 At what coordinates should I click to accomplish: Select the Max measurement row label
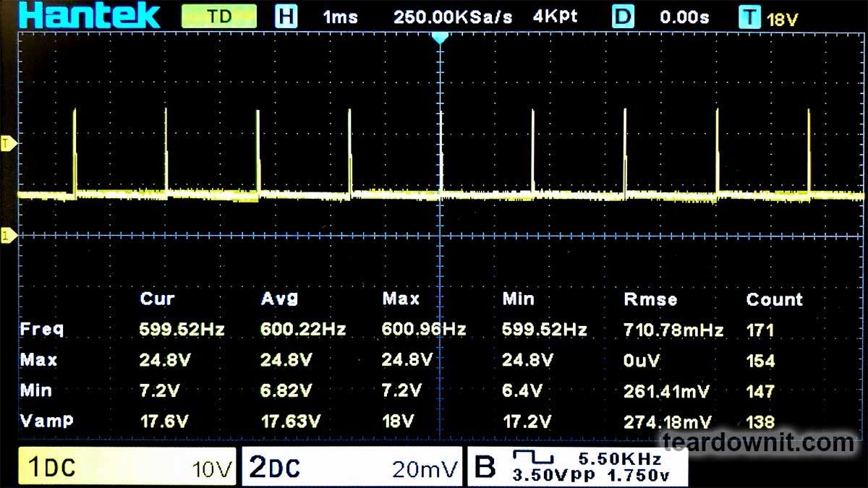tap(39, 360)
